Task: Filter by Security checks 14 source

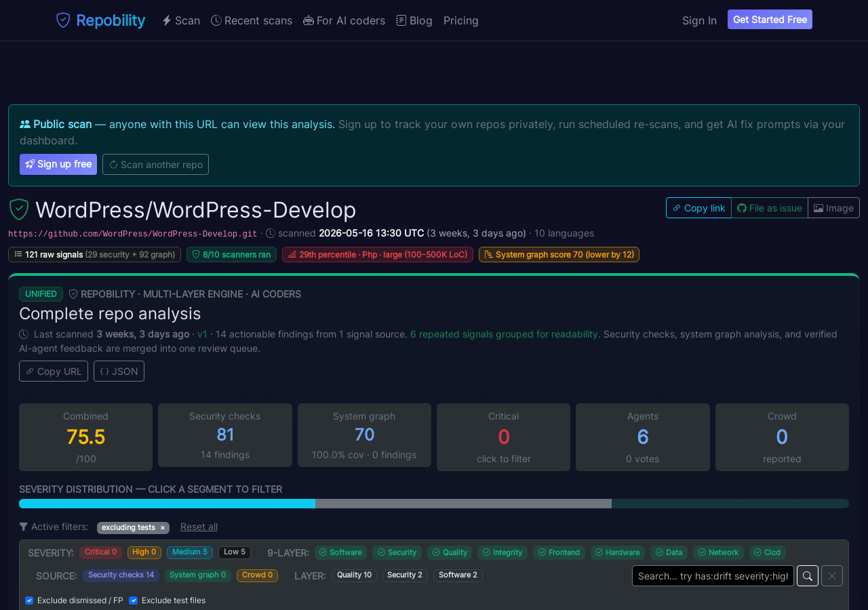Action: pos(121,575)
